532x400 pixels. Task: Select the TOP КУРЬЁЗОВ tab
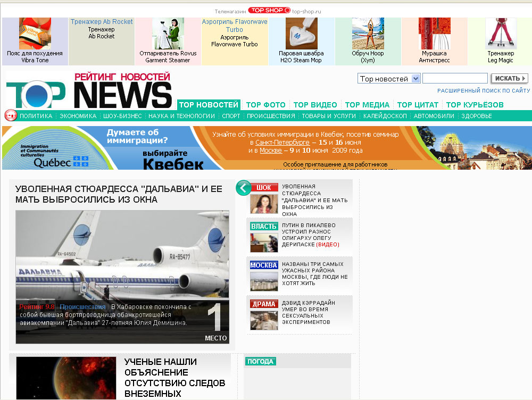point(475,105)
